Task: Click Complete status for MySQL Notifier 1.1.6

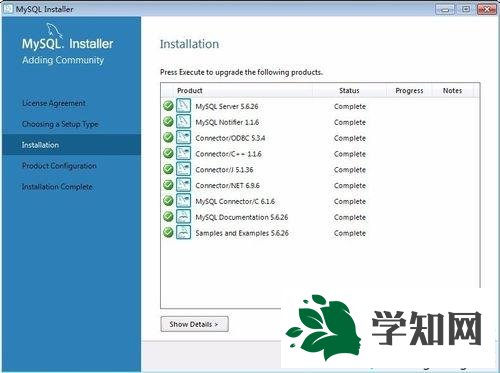Action: click(350, 122)
